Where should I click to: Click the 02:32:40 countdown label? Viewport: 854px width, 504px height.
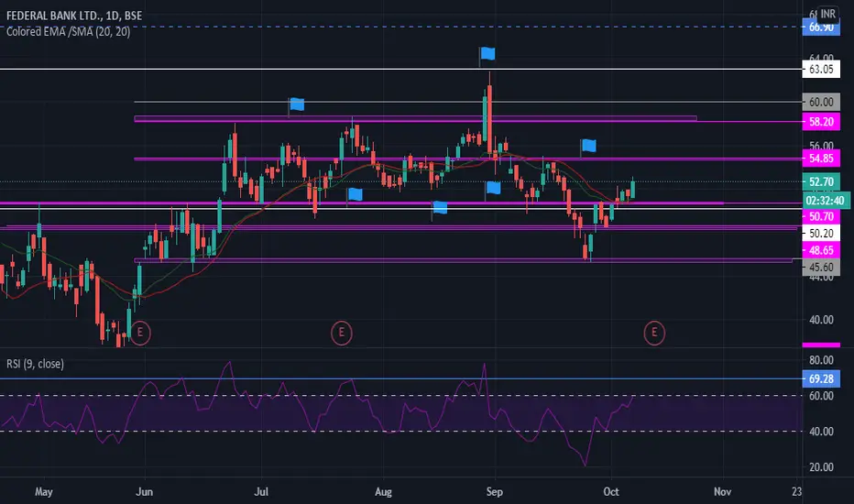pos(825,201)
